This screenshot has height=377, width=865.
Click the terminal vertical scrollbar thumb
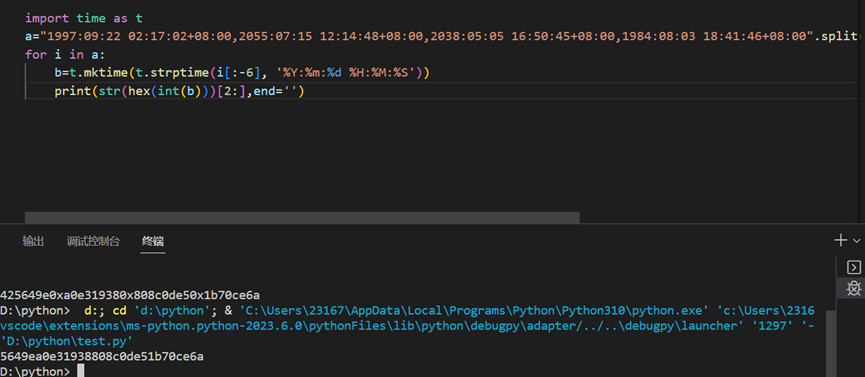tap(831, 343)
